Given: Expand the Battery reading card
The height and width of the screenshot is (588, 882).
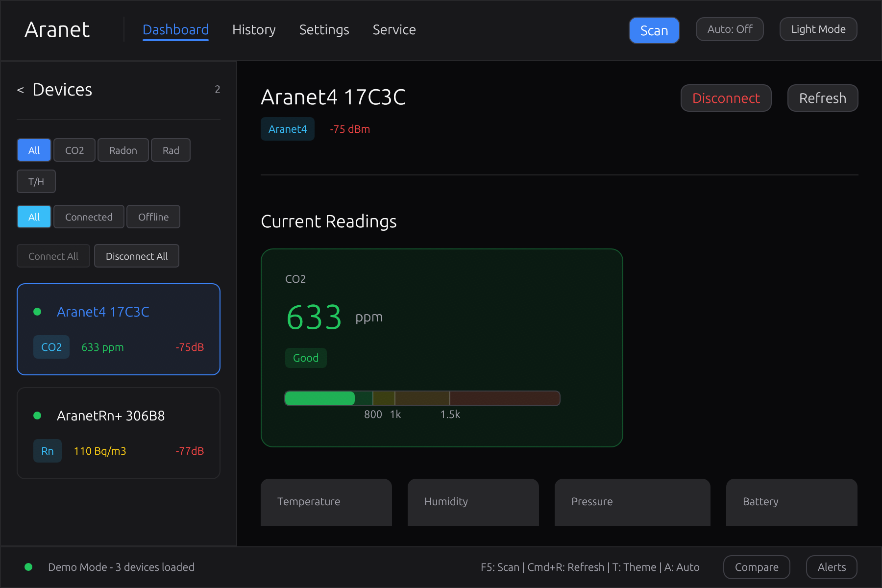Looking at the screenshot, I should 791,502.
